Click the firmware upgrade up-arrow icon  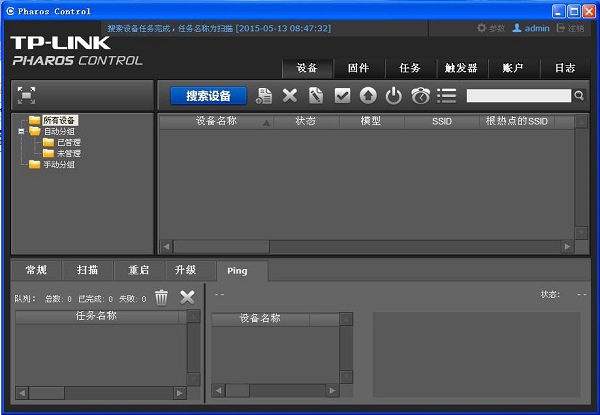pos(368,96)
